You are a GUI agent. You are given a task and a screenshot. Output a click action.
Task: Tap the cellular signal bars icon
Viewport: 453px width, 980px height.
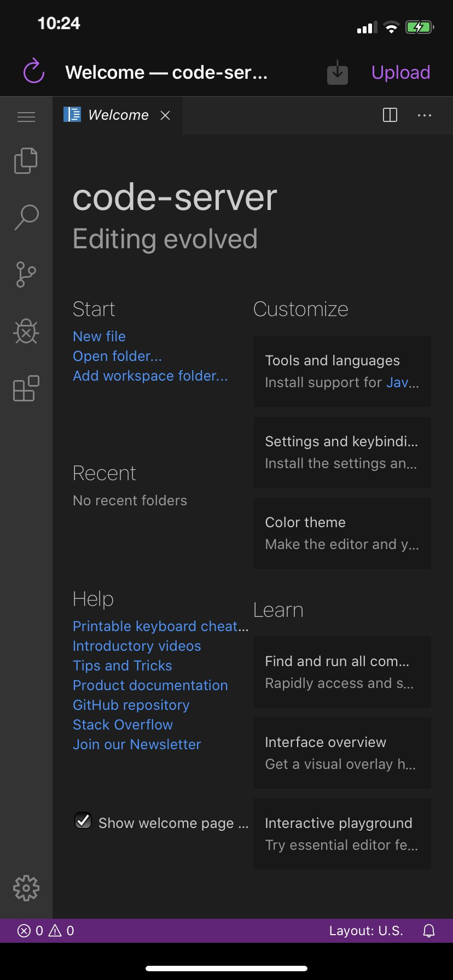pos(367,28)
